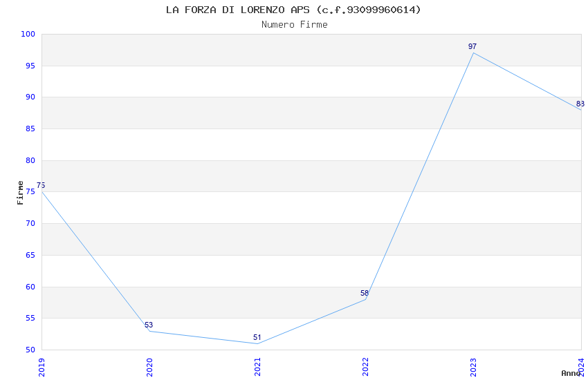Click the y-axis value 85

[30, 129]
